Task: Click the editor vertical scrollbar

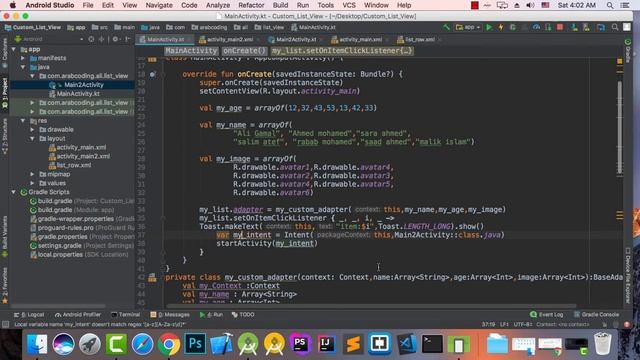Action: (x=620, y=127)
